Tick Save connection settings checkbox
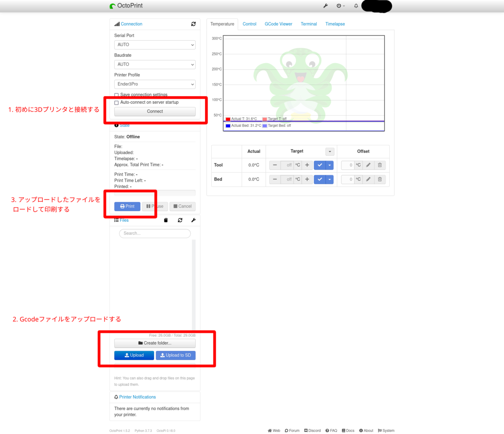This screenshot has height=434, width=504. tap(116, 95)
